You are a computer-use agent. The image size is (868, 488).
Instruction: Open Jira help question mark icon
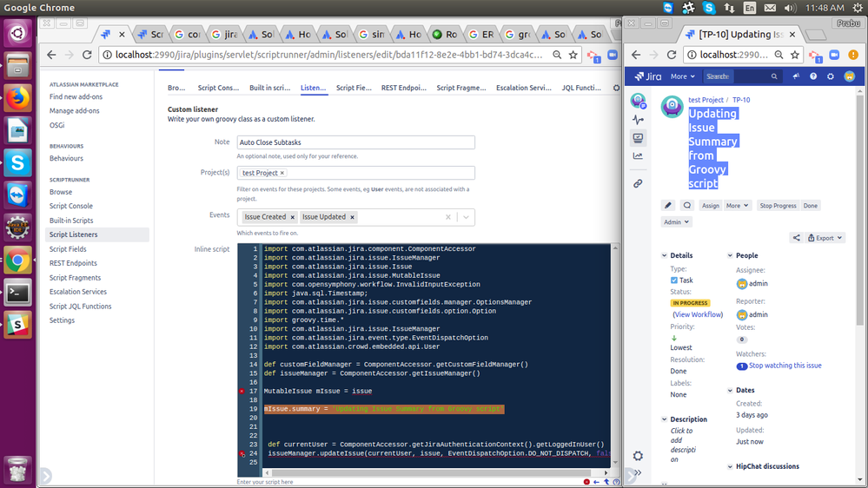[x=813, y=76]
